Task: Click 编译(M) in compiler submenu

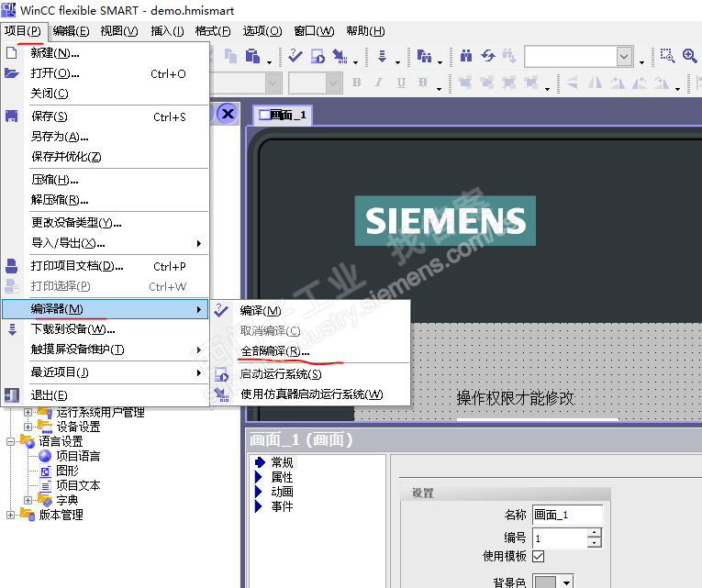Action: (x=311, y=311)
